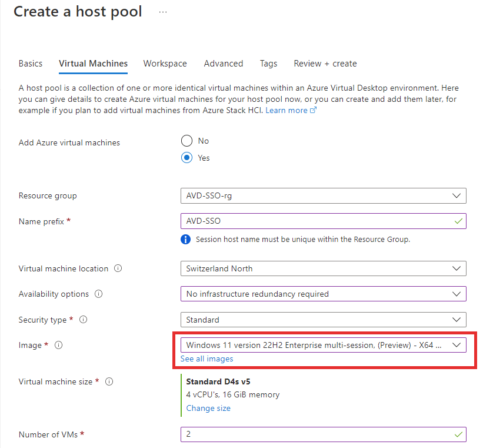The width and height of the screenshot is (483, 448).
Task: Select the Yes radio button
Action: click(x=186, y=158)
